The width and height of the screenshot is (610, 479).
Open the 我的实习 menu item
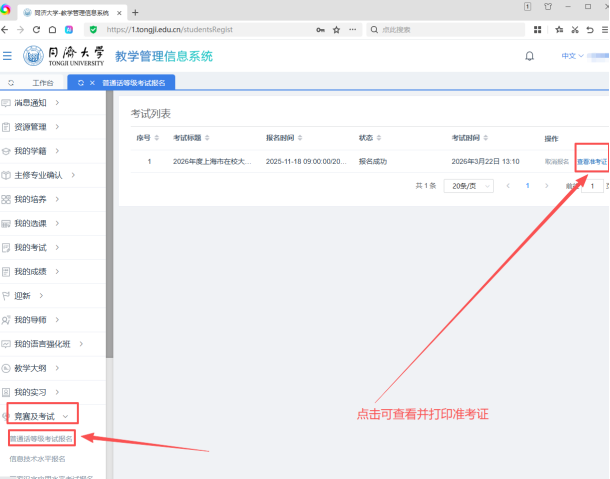click(53, 392)
